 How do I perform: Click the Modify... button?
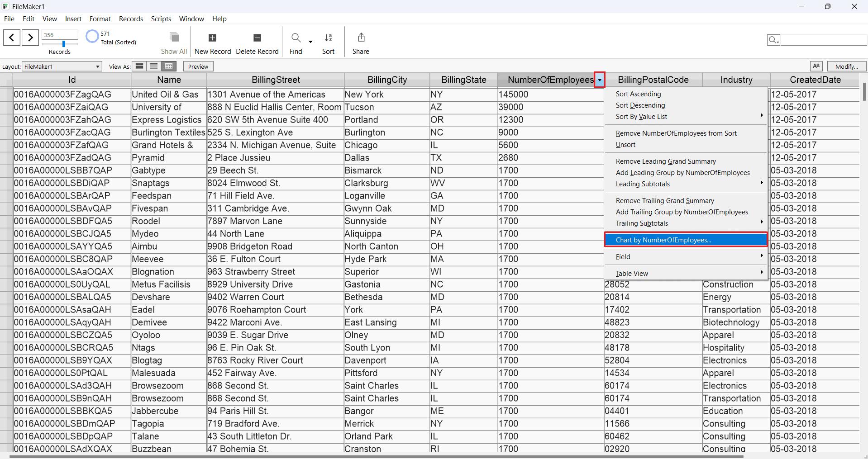(846, 66)
